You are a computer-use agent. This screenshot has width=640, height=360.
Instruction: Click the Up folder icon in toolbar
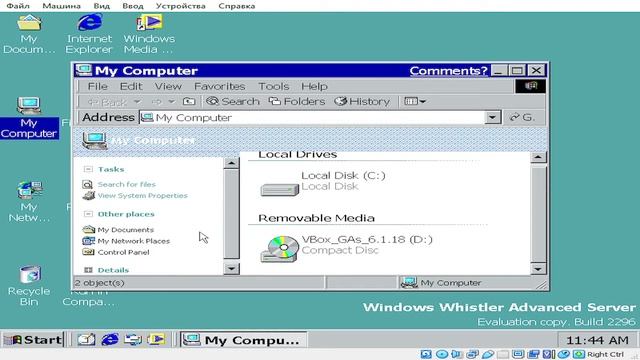(x=189, y=101)
